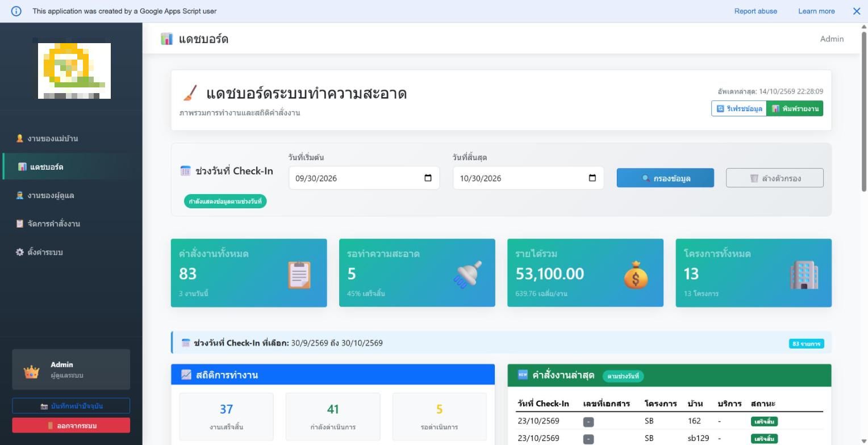The image size is (868, 445).
Task: Click the วันที่เริ่มต้น date field
Action: click(x=364, y=178)
